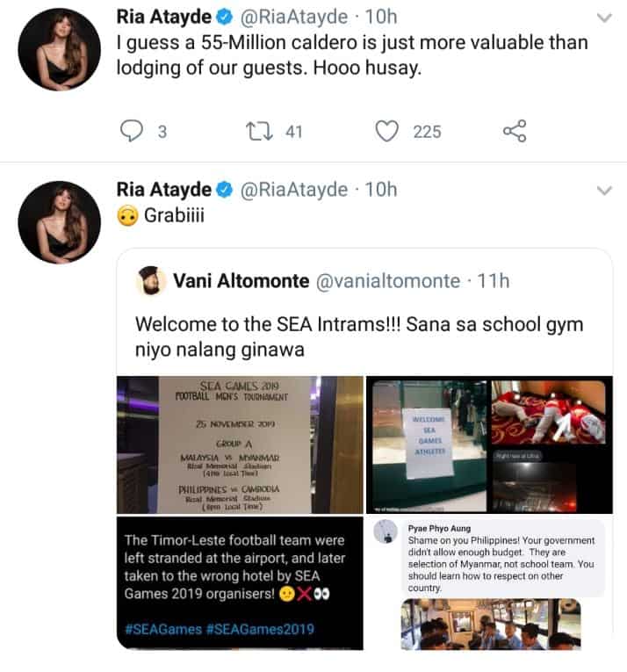Open Vani Altomonte's small profile picture
627x672 pixels.
(151, 281)
